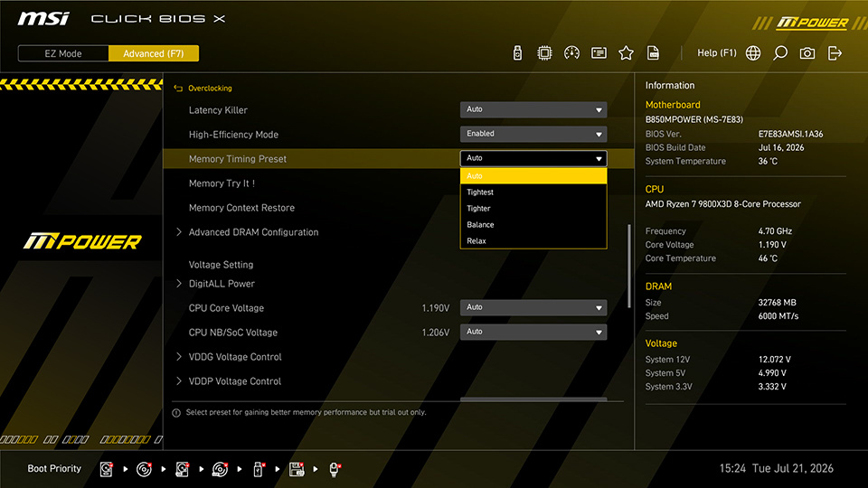Click the 6000 MT/s DRAM speed
Image resolution: width=868 pixels, height=488 pixels.
778,316
